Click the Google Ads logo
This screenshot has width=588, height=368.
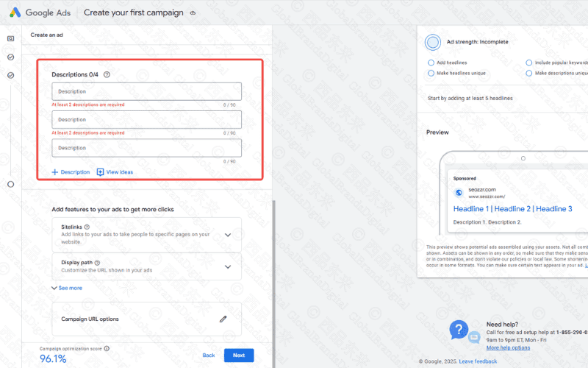(15, 13)
